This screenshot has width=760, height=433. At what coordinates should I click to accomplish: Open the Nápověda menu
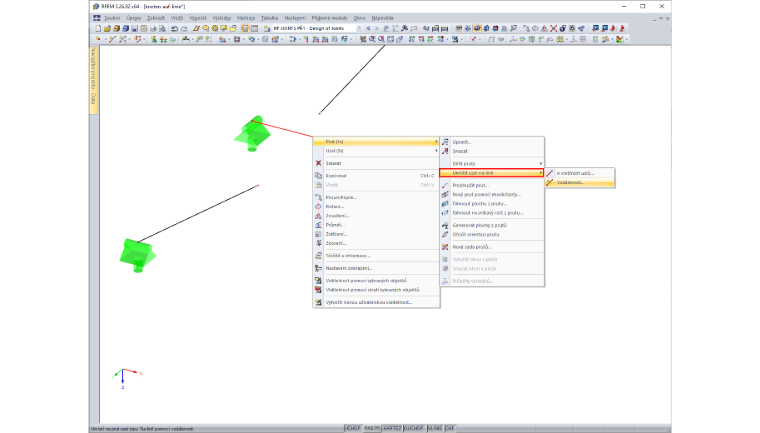pos(382,18)
